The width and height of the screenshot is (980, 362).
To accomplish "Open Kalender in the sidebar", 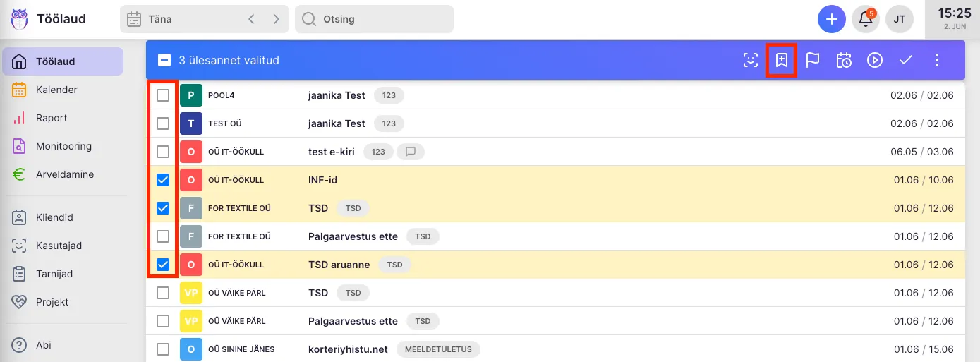I will click(x=56, y=90).
